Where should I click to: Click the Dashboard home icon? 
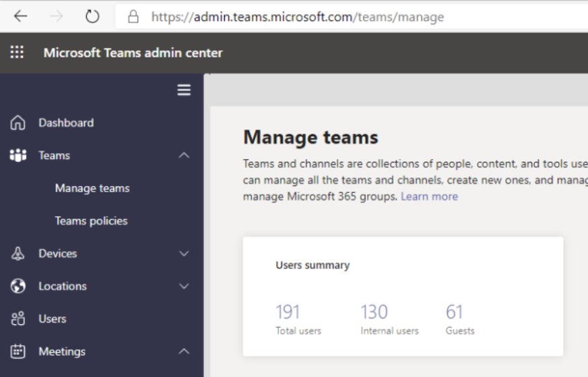click(x=18, y=123)
